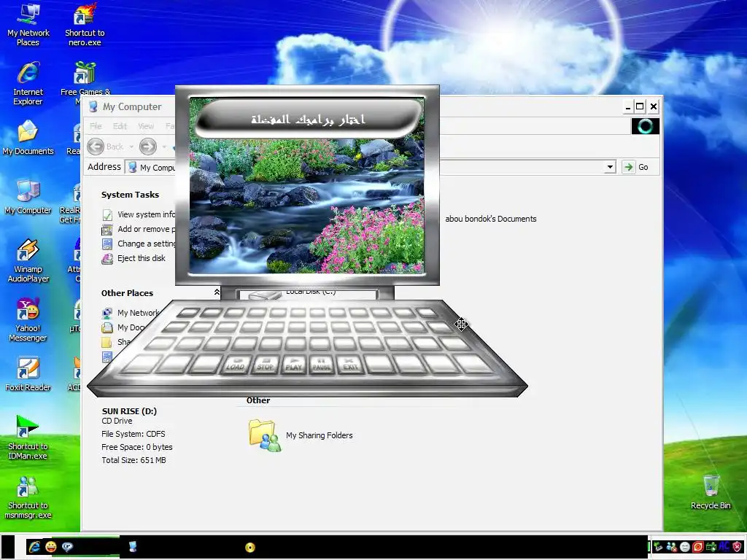Select the My Computer desktop icon
This screenshot has height=560, width=747.
click(28, 197)
